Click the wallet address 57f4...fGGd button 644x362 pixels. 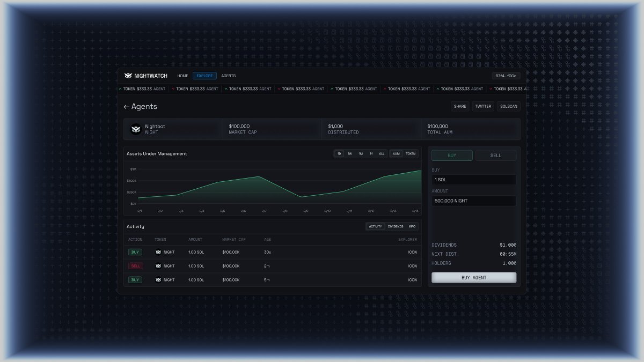click(x=506, y=76)
